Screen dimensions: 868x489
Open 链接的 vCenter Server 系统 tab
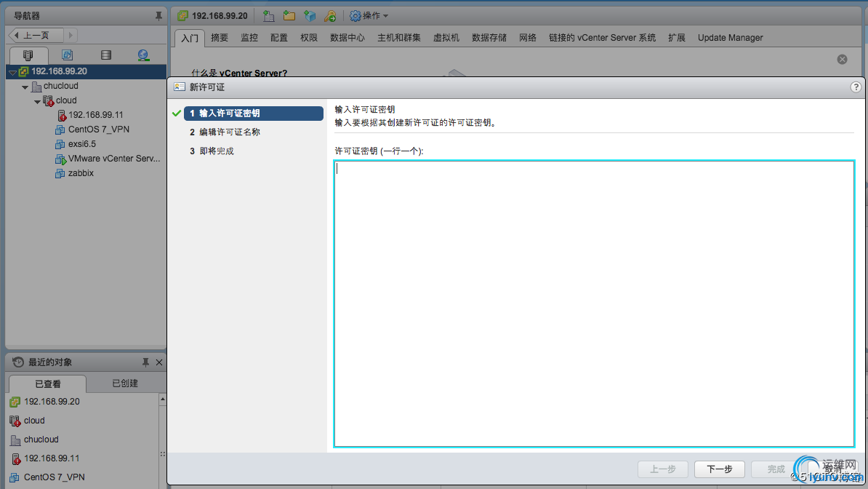click(602, 38)
